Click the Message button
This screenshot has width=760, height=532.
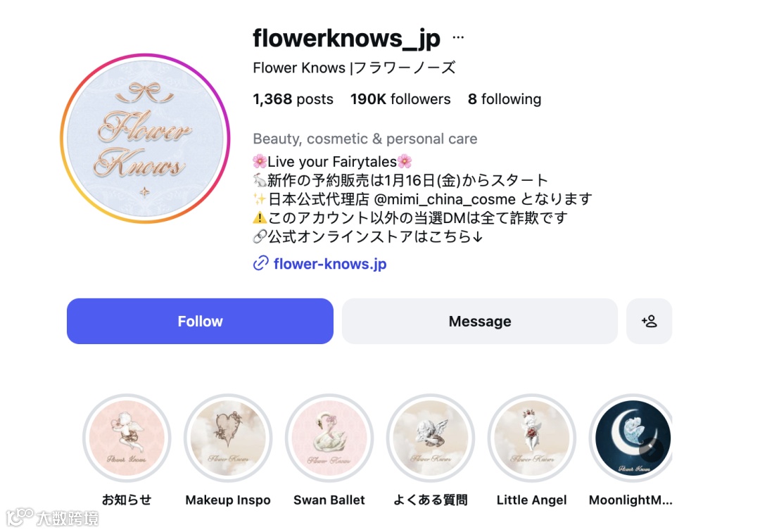480,321
